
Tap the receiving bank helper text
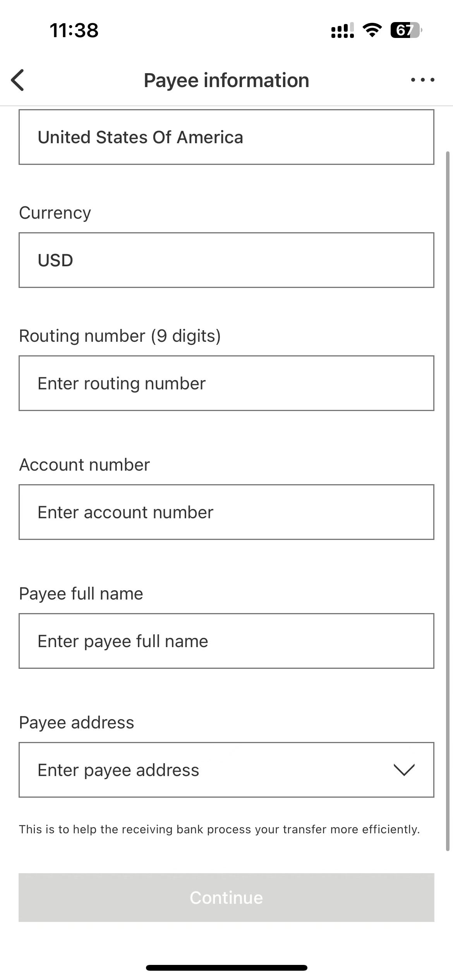[x=219, y=829]
